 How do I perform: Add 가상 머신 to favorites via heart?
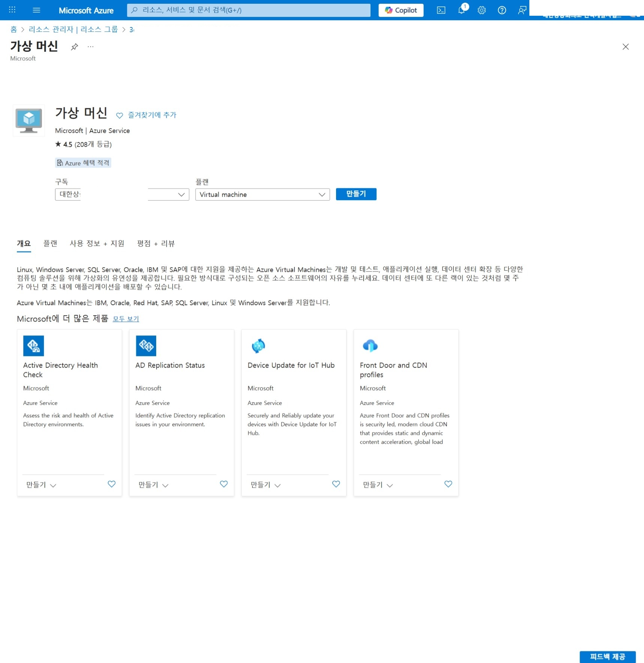click(120, 115)
